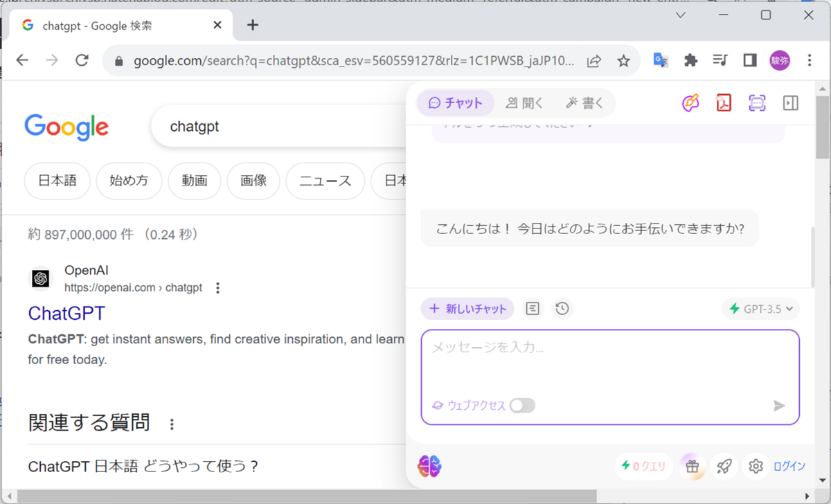831x504 pixels.
Task: Open the tab search chevron
Action: coord(681,15)
